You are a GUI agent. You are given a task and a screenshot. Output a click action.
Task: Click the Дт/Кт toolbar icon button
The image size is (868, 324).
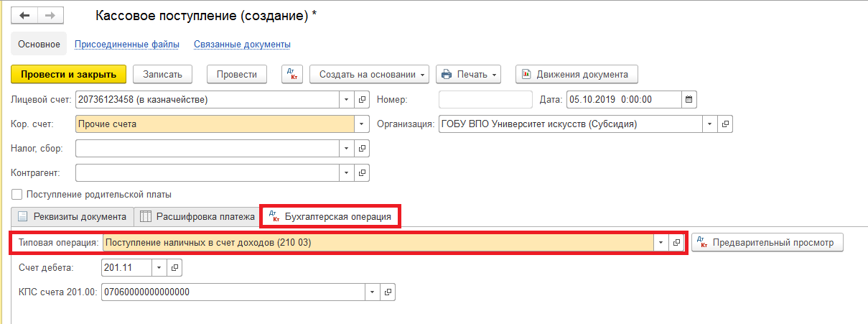293,74
